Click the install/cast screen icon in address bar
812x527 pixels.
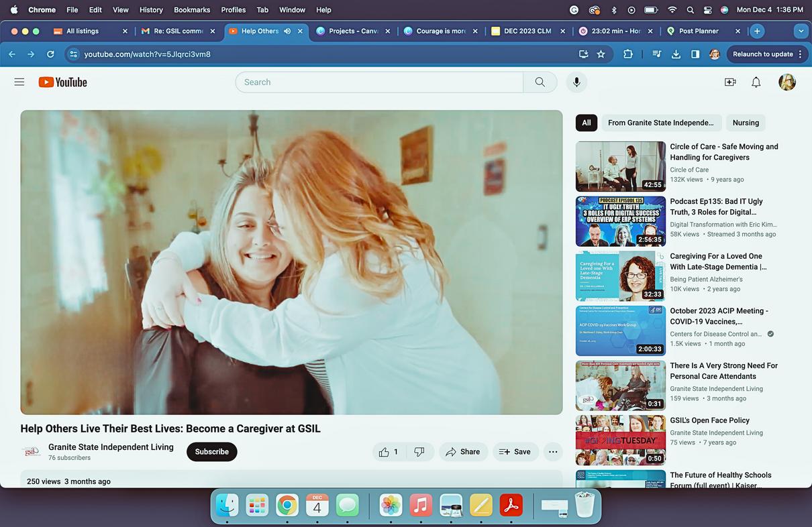[x=584, y=54]
